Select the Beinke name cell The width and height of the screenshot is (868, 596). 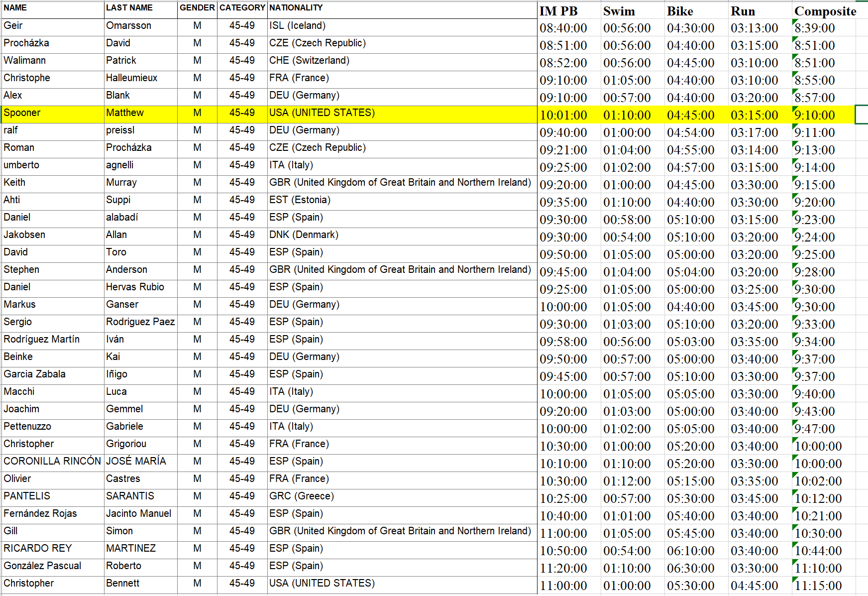[x=52, y=358]
